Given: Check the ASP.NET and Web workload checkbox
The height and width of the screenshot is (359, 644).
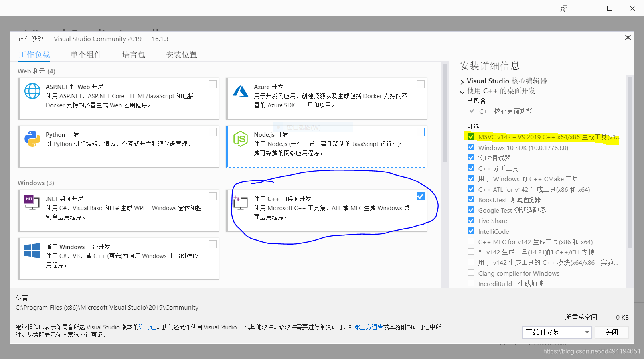Looking at the screenshot, I should point(213,84).
